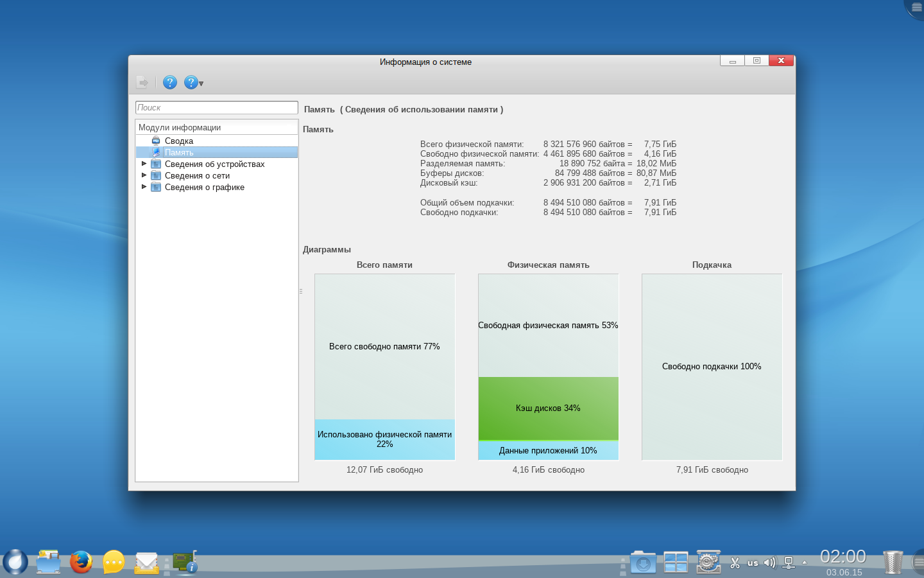Click the blue help question mark icon
This screenshot has height=578, width=924.
click(x=169, y=82)
